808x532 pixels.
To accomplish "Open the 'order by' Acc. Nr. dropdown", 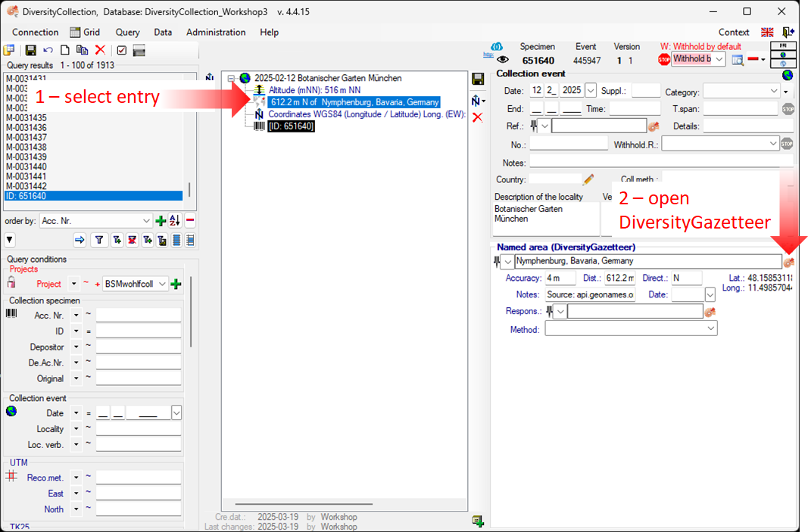I will pos(146,221).
